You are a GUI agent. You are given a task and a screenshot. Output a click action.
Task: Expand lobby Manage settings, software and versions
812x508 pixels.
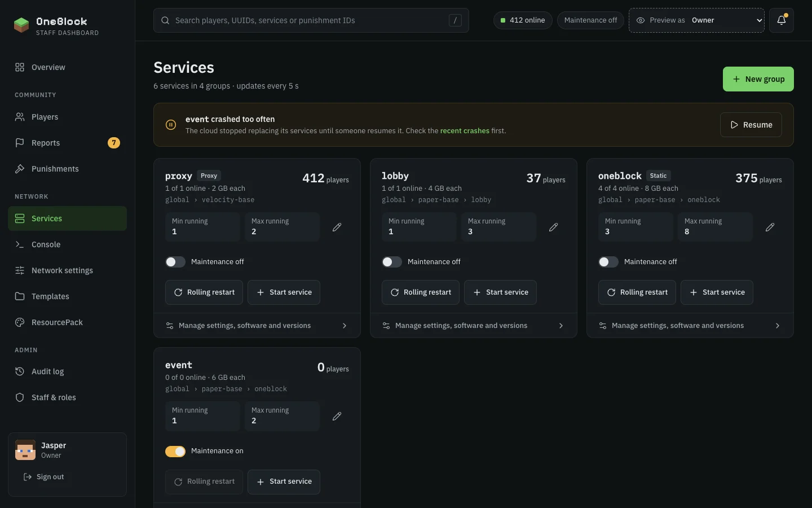tap(474, 326)
